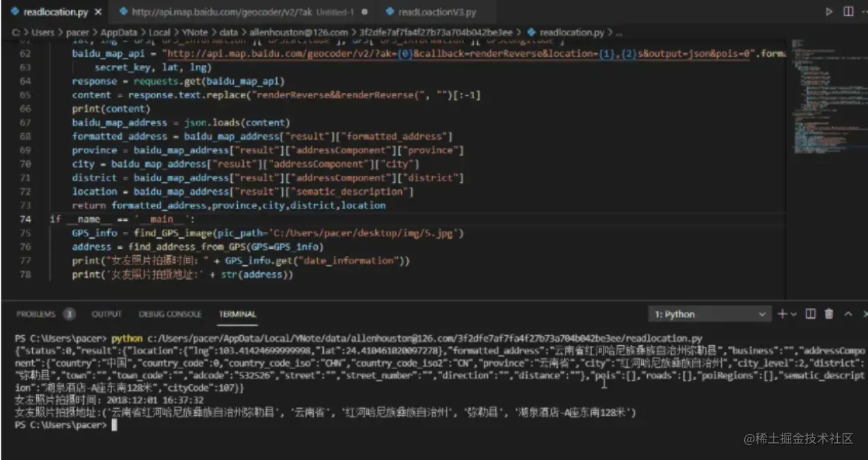Open the '1: Python' terminal selector dropdown
Viewport: 868px width, 460px height.
coord(709,314)
